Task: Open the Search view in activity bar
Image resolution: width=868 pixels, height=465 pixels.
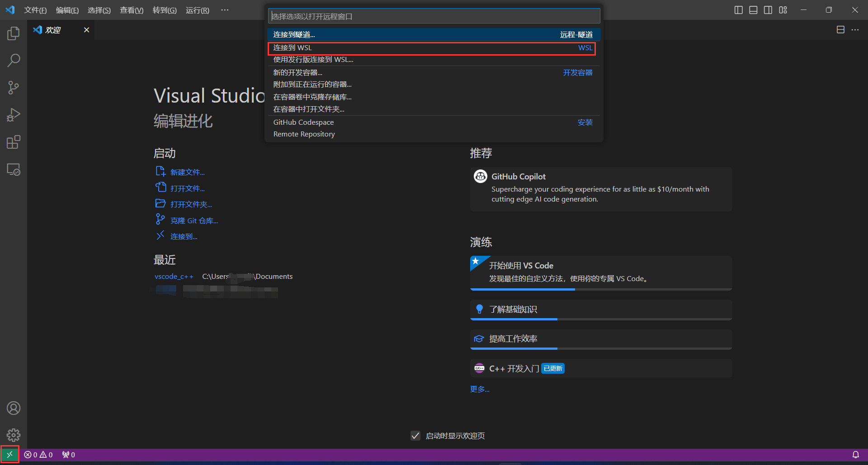Action: (x=14, y=60)
